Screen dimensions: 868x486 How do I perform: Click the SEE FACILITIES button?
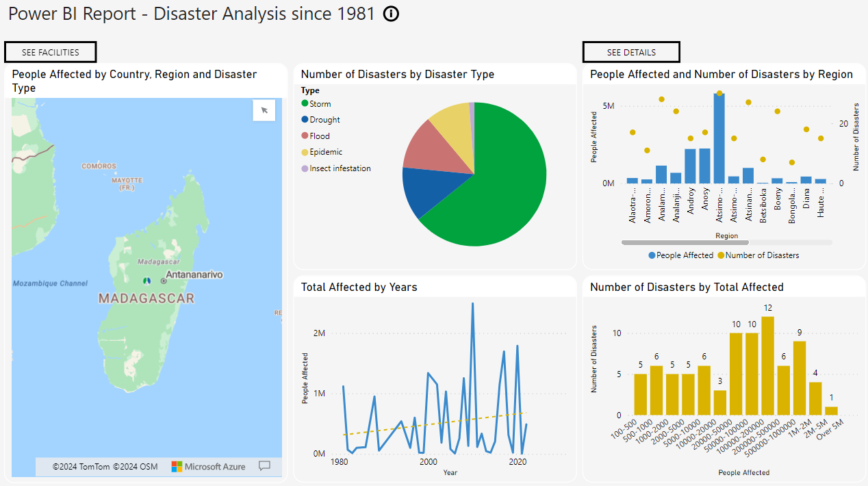tap(50, 52)
